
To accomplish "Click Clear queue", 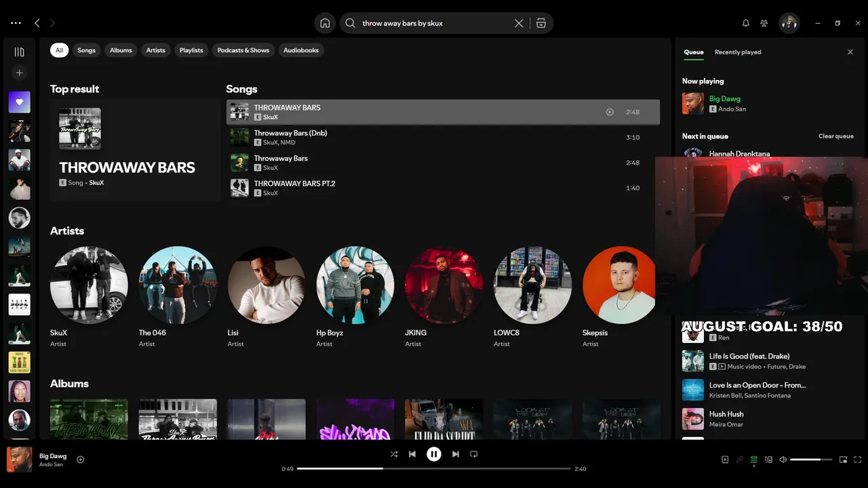I will [x=836, y=136].
